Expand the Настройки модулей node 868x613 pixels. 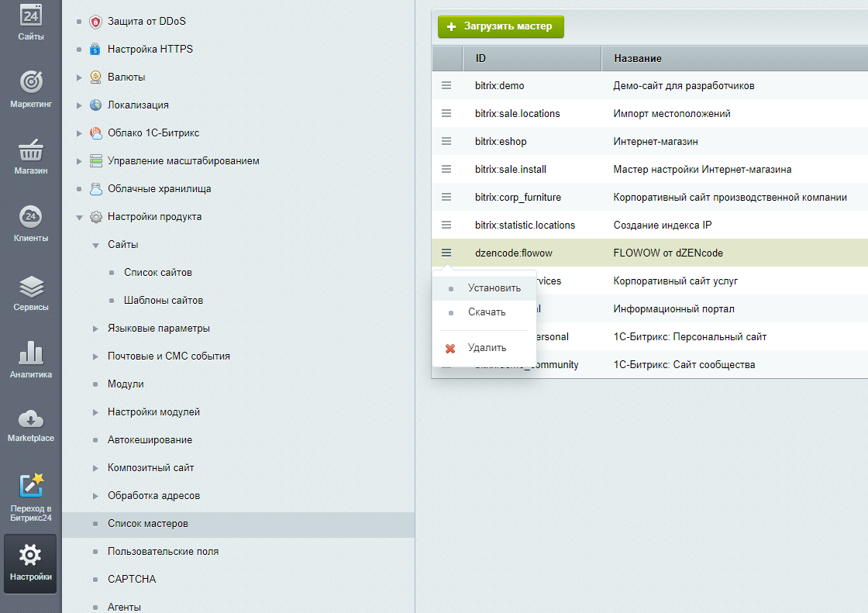[x=95, y=412]
